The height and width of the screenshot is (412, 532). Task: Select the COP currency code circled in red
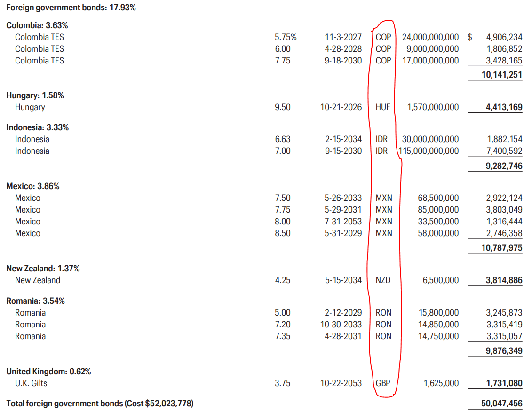tap(382, 37)
